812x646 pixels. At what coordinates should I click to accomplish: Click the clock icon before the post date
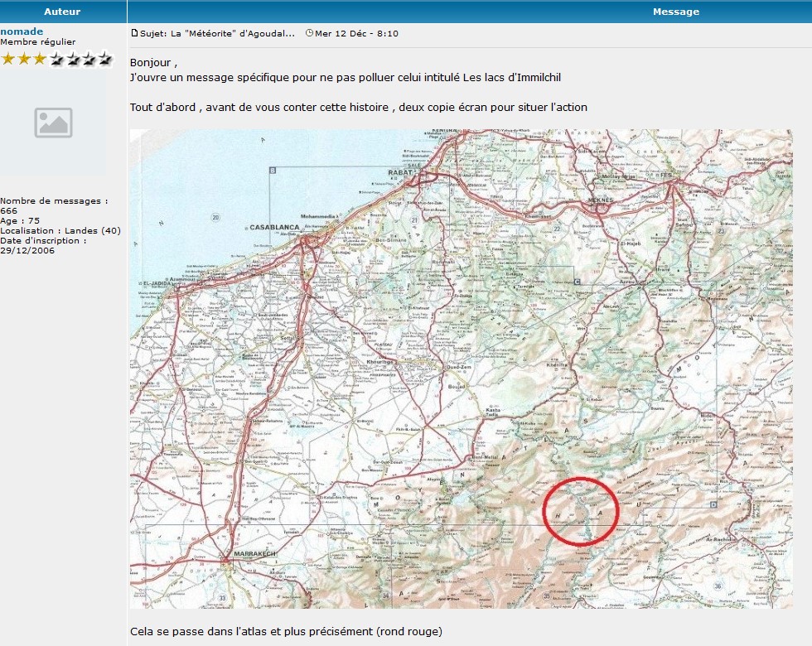[x=309, y=34]
